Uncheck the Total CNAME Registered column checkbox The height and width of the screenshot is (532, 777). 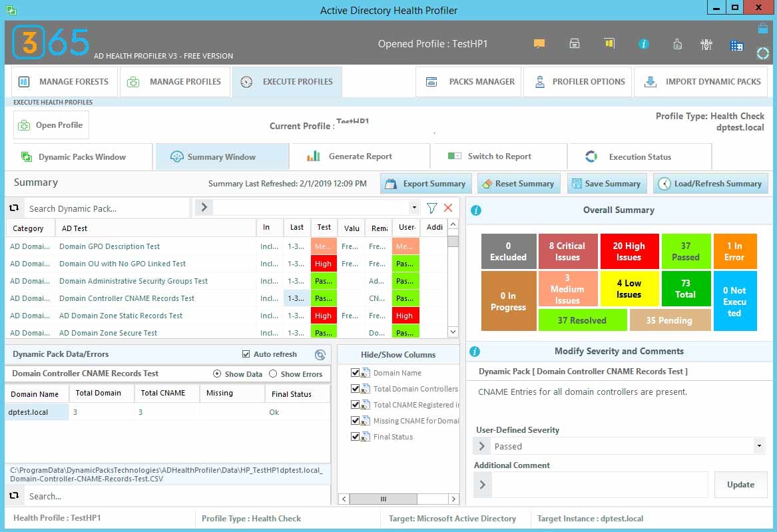355,404
